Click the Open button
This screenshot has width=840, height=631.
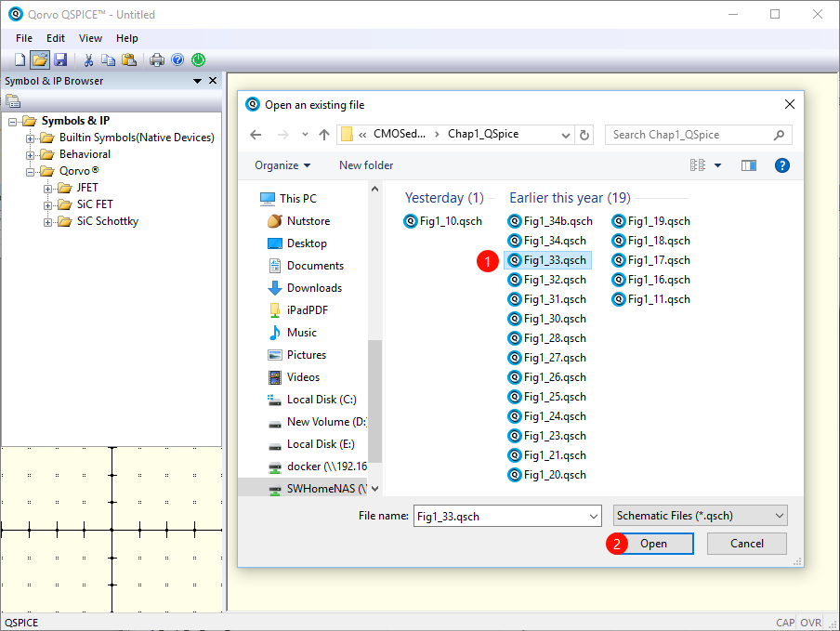coord(653,544)
